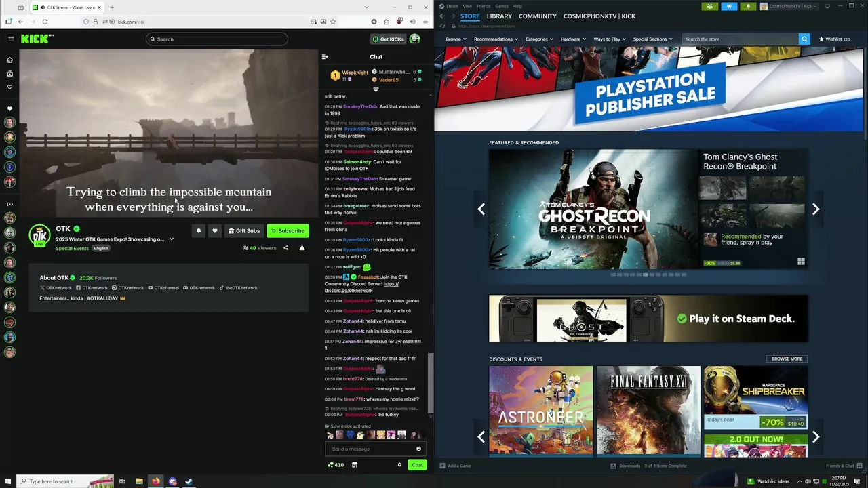This screenshot has width=868, height=488.
Task: Expand the Ways to Play dropdown
Action: click(610, 39)
